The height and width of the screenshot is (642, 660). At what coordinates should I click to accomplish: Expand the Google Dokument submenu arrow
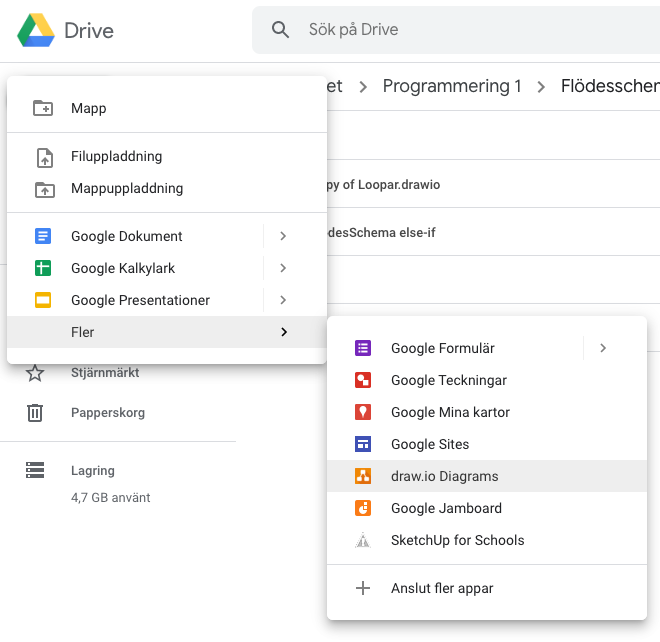[283, 236]
